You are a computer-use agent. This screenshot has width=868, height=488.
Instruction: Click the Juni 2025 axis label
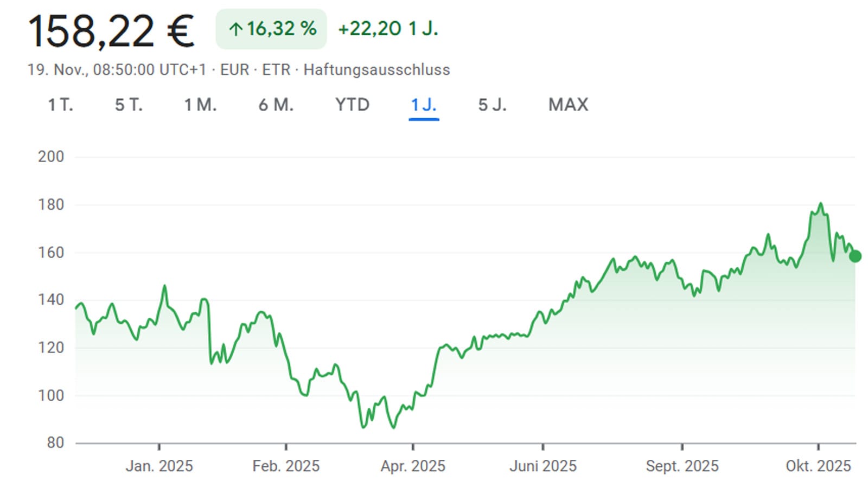[x=542, y=466]
